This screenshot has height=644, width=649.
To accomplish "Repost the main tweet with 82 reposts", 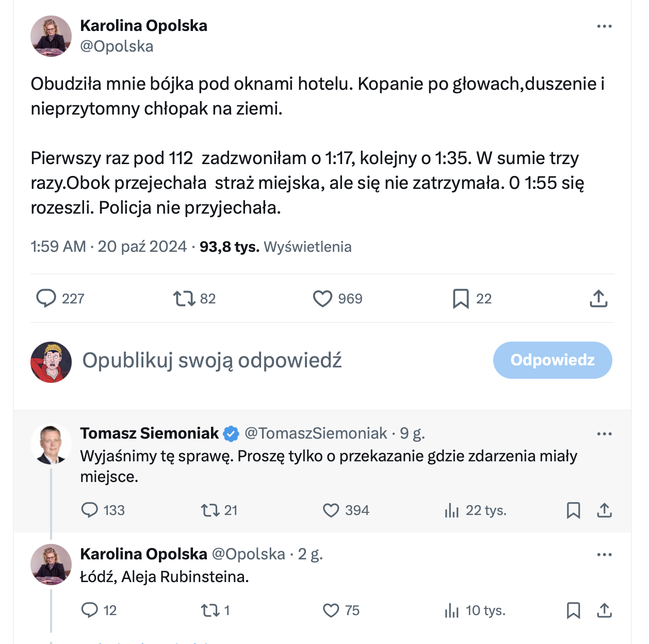I will (x=184, y=298).
